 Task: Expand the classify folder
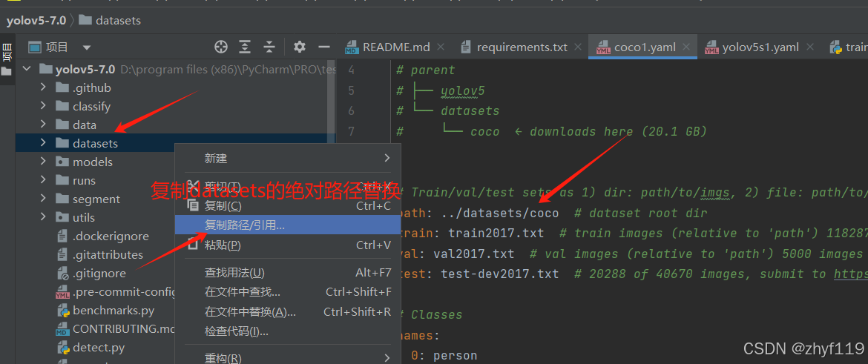[x=43, y=106]
